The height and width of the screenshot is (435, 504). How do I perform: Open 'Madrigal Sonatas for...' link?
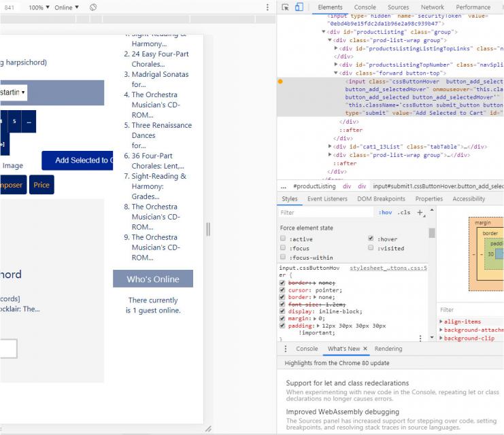tap(160, 79)
